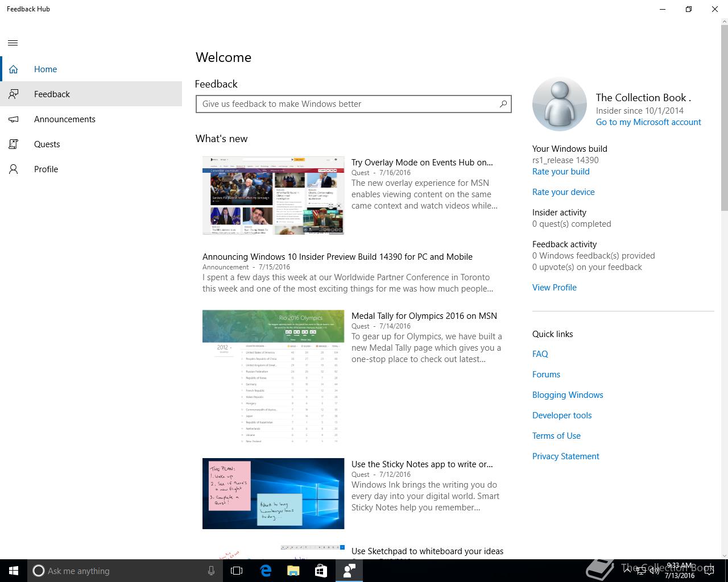Launch Microsoft Edge from taskbar
728x582 pixels.
[x=266, y=571]
